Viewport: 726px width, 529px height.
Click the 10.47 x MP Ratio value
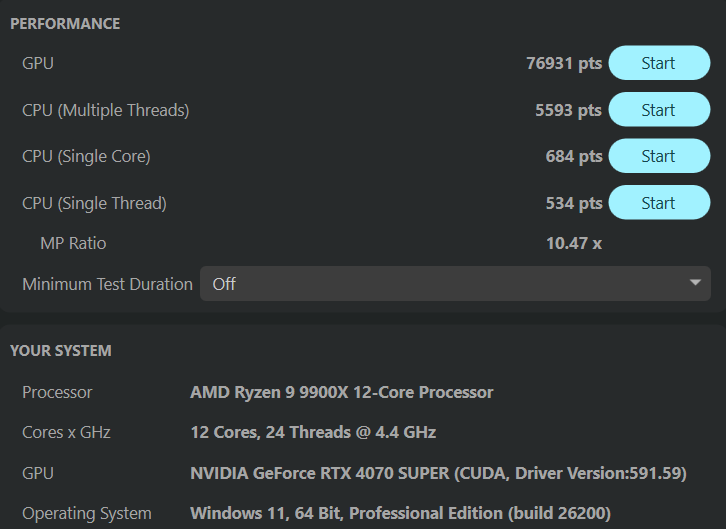(x=574, y=243)
